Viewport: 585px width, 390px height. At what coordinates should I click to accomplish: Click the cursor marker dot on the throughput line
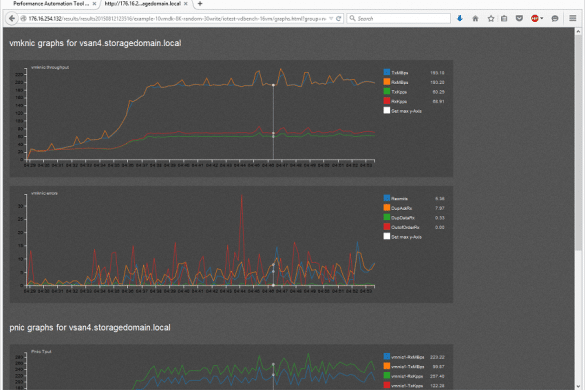click(x=273, y=85)
